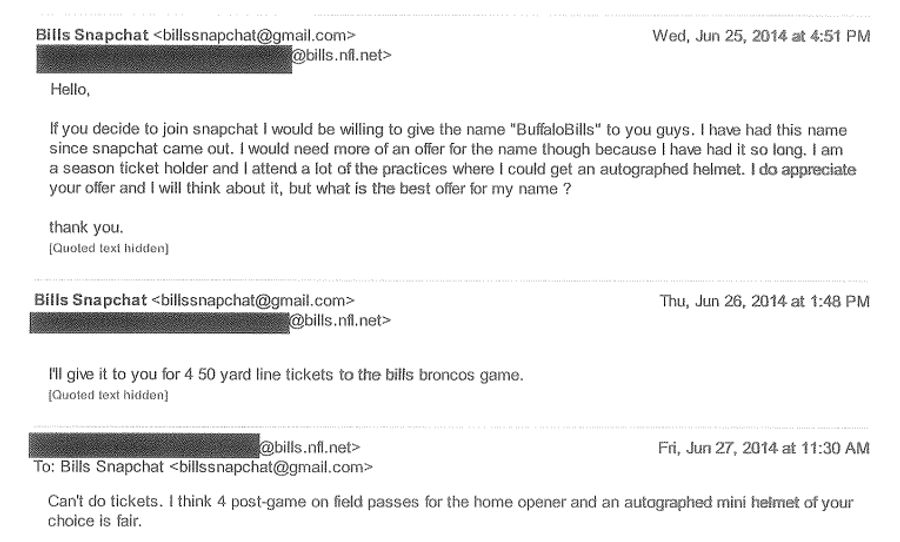Click the '4 50 yard line tickets' message
This screenshot has height=542, width=900.
coord(286,375)
